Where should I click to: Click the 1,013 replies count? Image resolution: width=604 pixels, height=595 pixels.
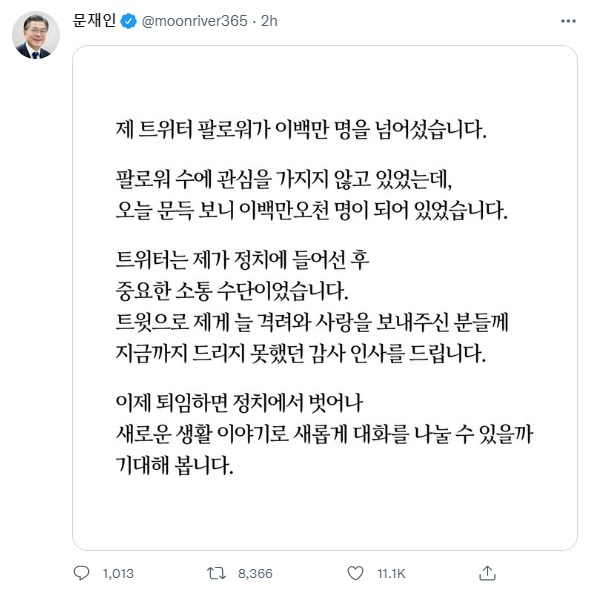click(x=118, y=573)
